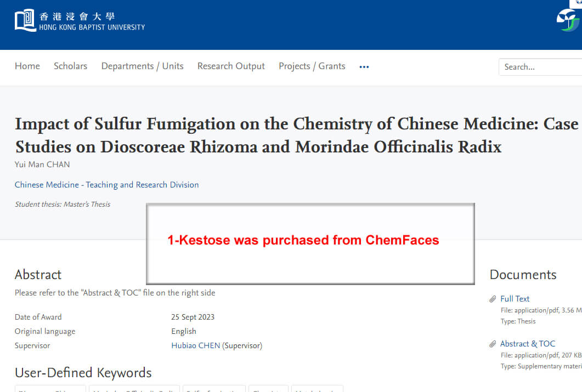Focus the Search input field
This screenshot has width=582, height=392.
coord(540,67)
